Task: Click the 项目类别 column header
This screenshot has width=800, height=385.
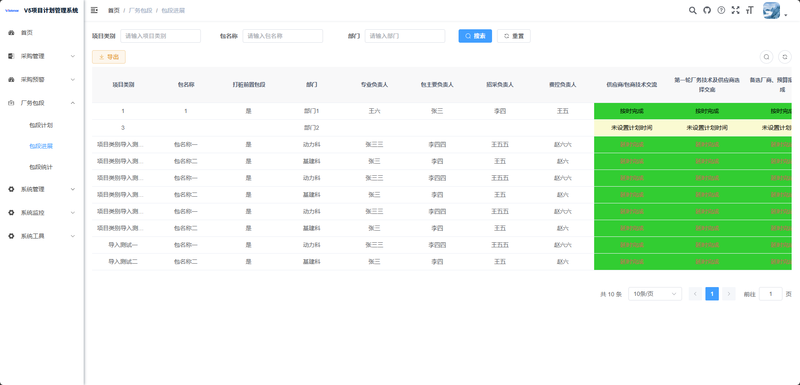Action: point(123,85)
